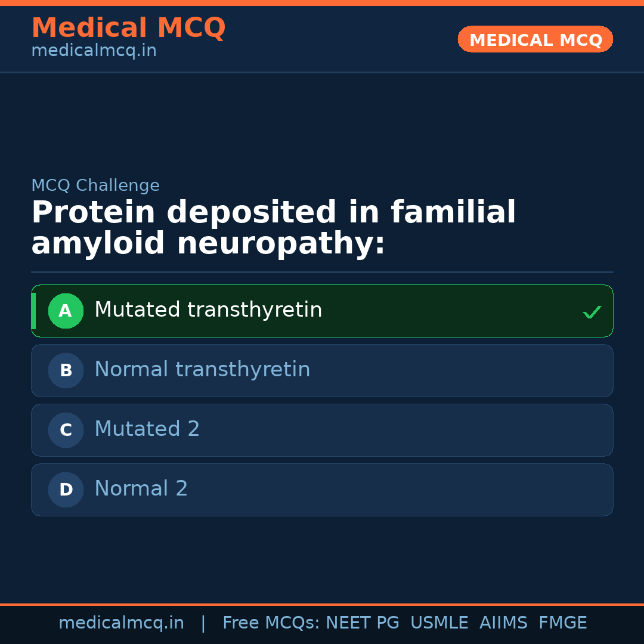The height and width of the screenshot is (644, 644).
Task: Click the MCQ Challenge label
Action: click(95, 185)
